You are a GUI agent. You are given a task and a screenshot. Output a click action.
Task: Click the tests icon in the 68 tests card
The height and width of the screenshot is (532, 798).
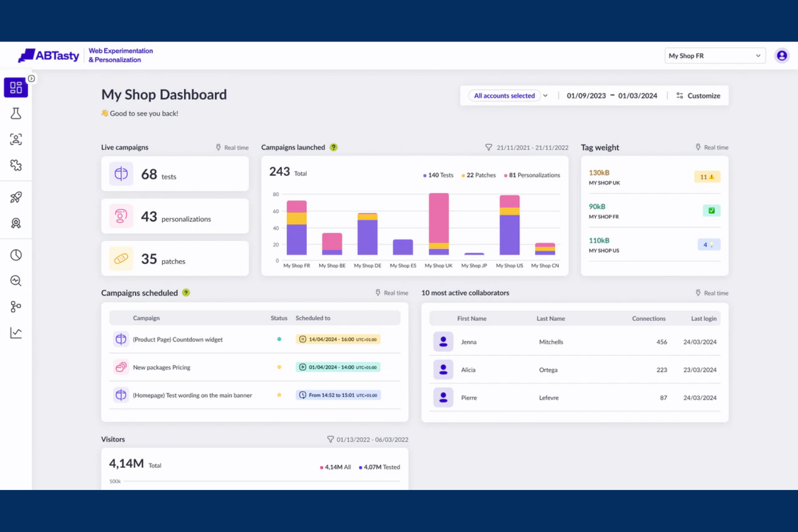(x=121, y=174)
